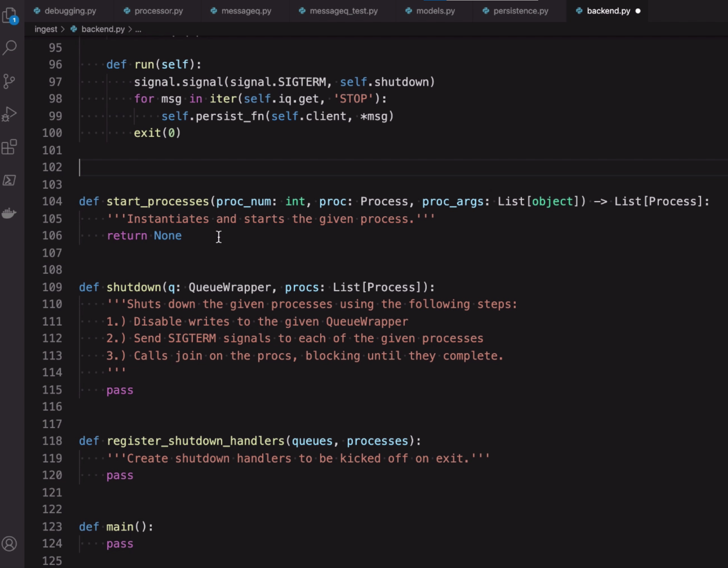This screenshot has height=568, width=728.
Task: Click the register_shutdown_handlers function name
Action: [x=196, y=441]
